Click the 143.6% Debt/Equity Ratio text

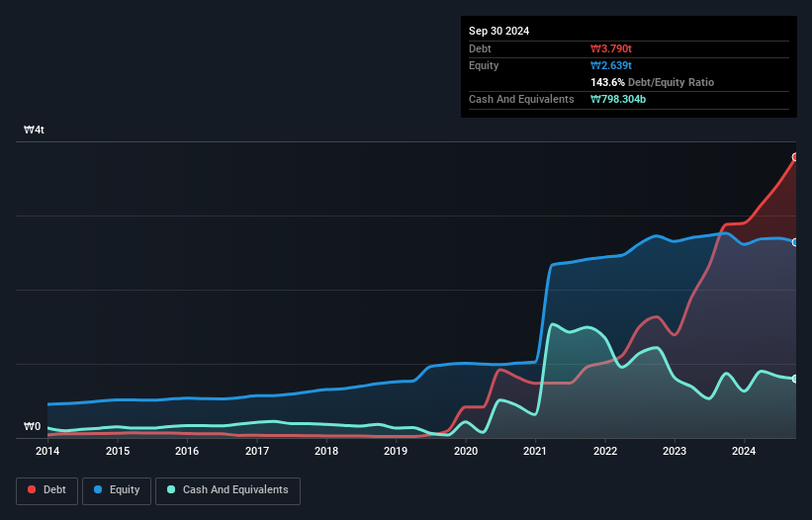tap(652, 82)
